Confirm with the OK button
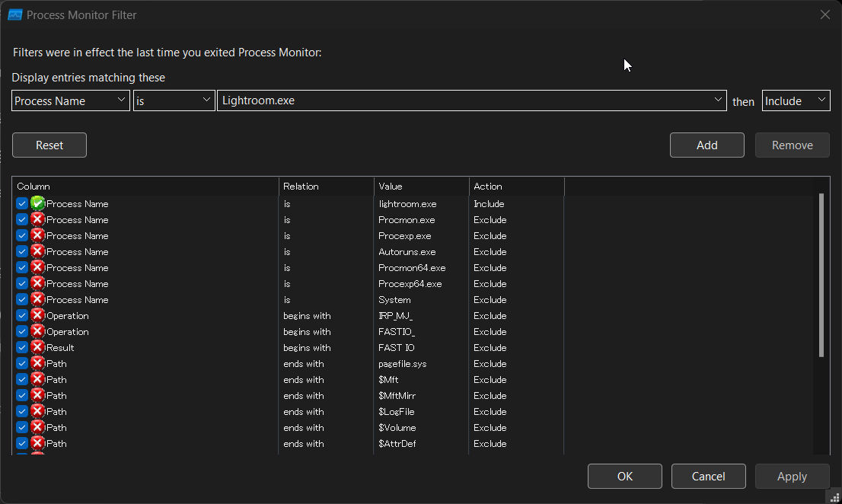Image resolution: width=842 pixels, height=504 pixels. tap(624, 476)
